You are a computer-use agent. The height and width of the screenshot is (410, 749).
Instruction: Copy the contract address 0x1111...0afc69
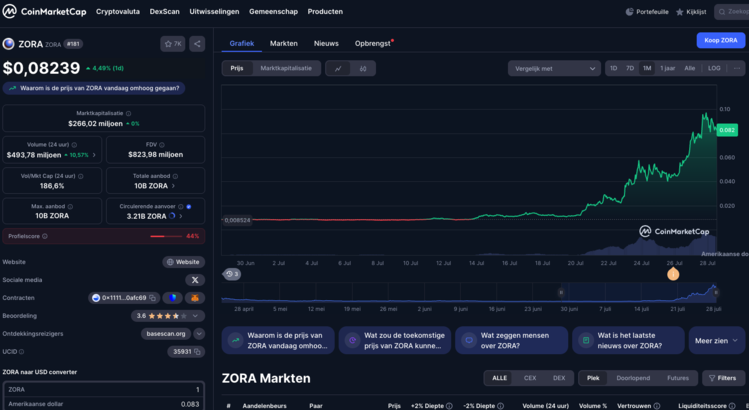tap(152, 298)
